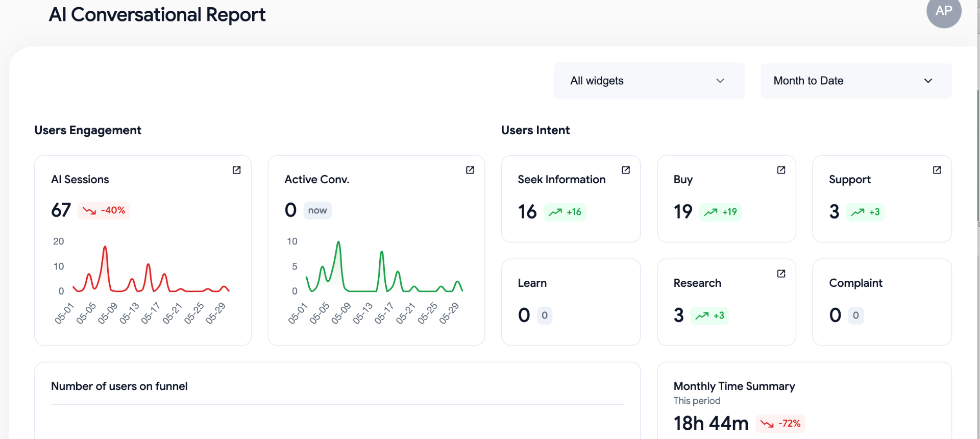Click the -40% downward trend badge in AI Sessions
Image resolution: width=980 pixels, height=439 pixels.
[x=104, y=210]
